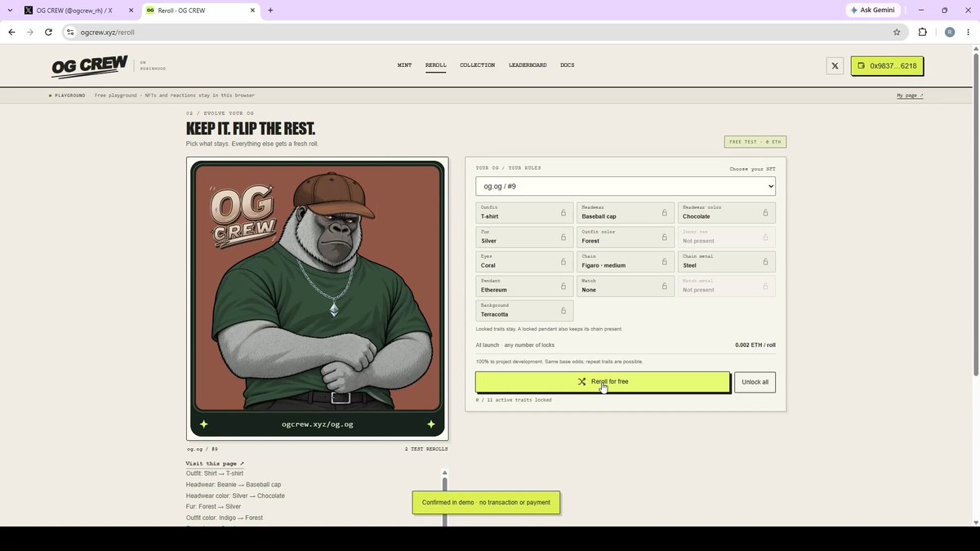This screenshot has width=980, height=551.
Task: Click the '2 TEST REROLLS' text
Action: 426,449
